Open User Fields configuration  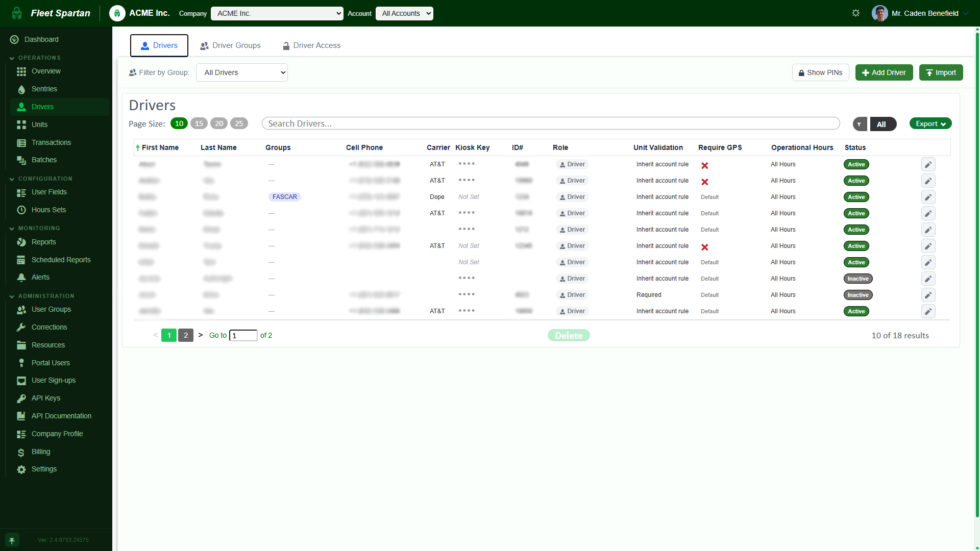[x=49, y=192]
